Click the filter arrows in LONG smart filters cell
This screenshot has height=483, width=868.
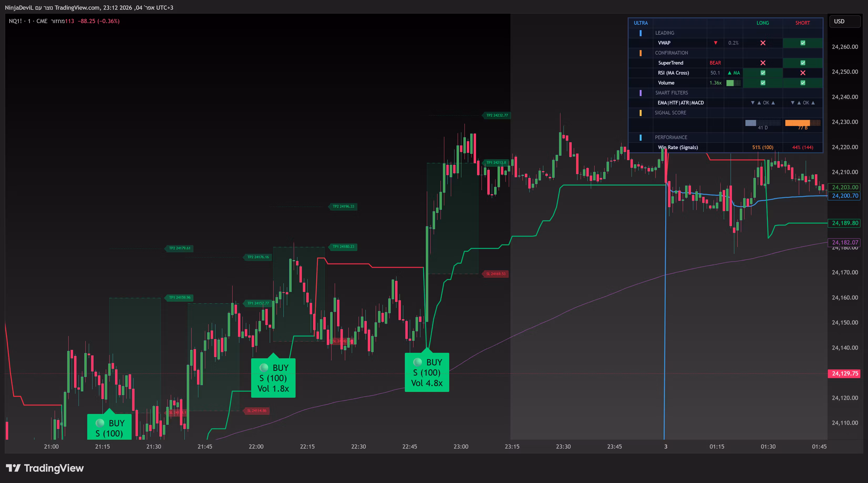[763, 103]
